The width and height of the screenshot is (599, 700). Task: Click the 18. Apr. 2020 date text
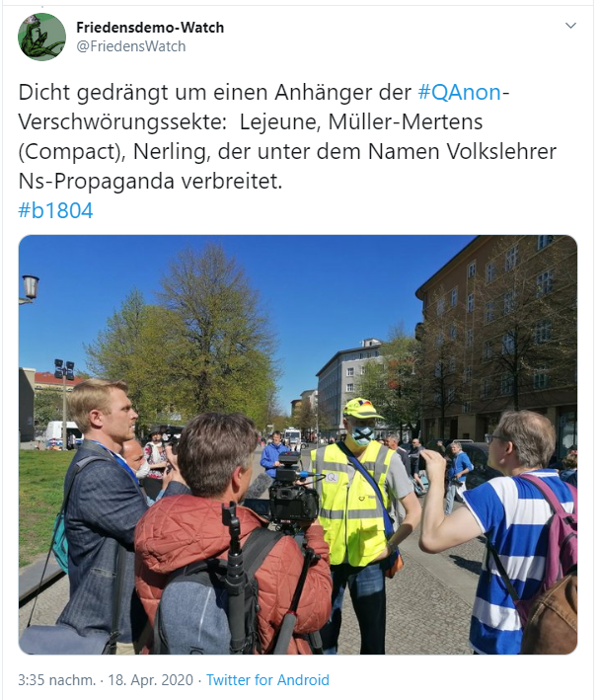coord(150,680)
